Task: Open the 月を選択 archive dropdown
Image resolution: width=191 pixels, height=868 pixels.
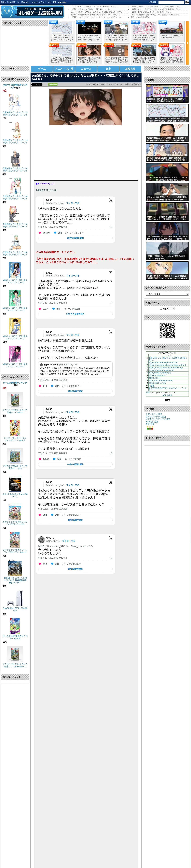Action: tap(167, 309)
